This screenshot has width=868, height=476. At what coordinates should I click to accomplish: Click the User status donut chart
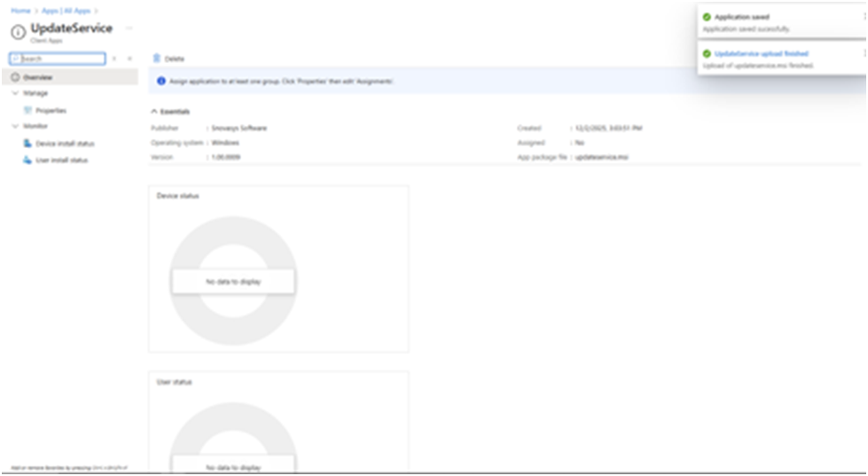(x=233, y=437)
